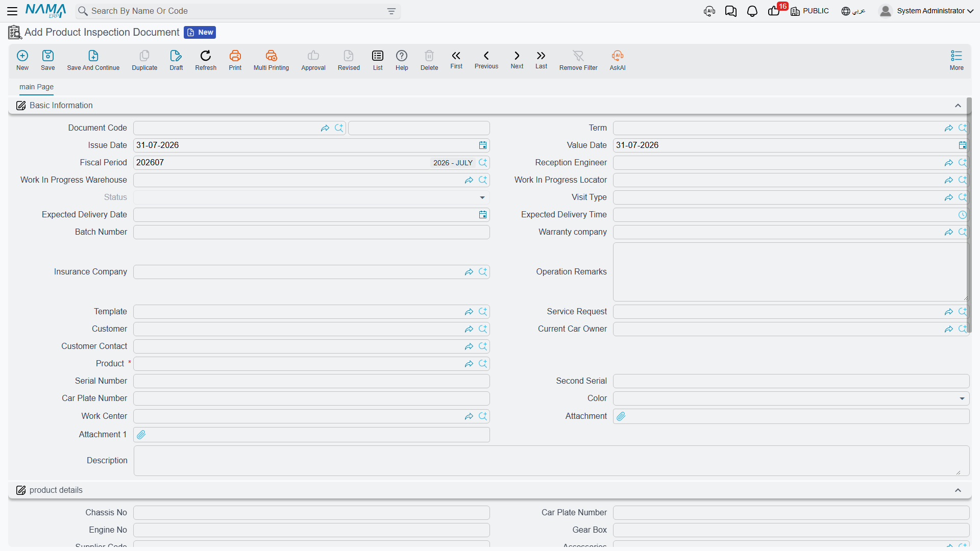Open the approvals icon with badge 16

tap(775, 11)
